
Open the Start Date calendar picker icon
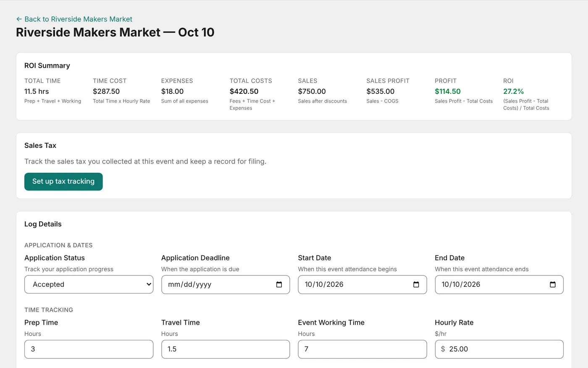(x=416, y=285)
